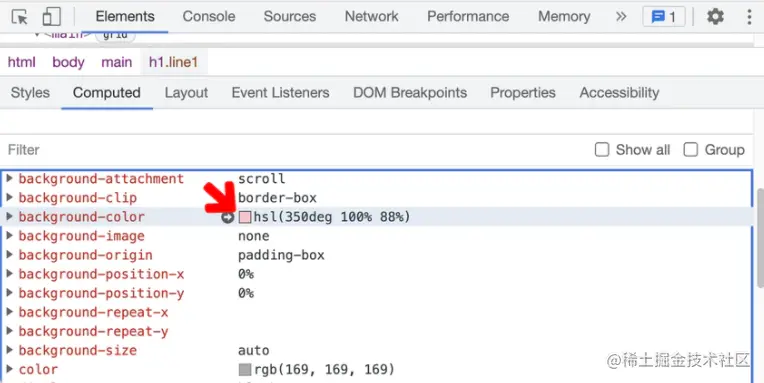Image resolution: width=764 pixels, height=383 pixels.
Task: Switch to the Styles tab
Action: coord(30,93)
